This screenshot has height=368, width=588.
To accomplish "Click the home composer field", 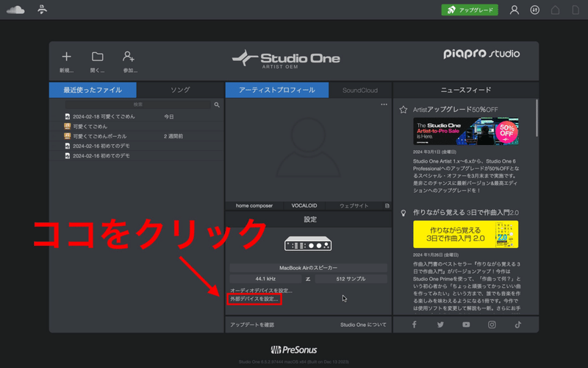I will [254, 206].
